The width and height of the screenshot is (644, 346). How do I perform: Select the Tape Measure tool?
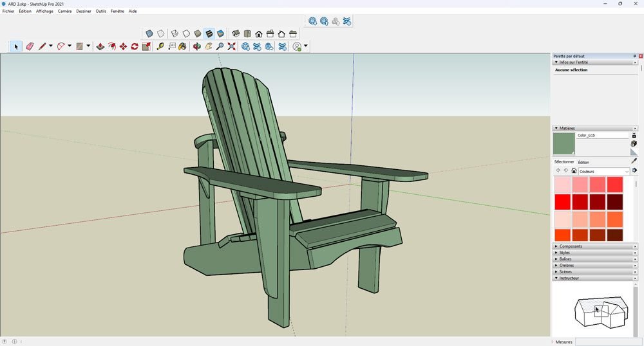pyautogui.click(x=160, y=47)
